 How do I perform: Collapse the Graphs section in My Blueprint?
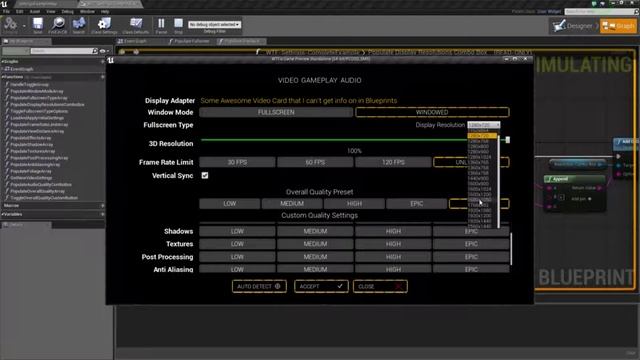pos(2,62)
